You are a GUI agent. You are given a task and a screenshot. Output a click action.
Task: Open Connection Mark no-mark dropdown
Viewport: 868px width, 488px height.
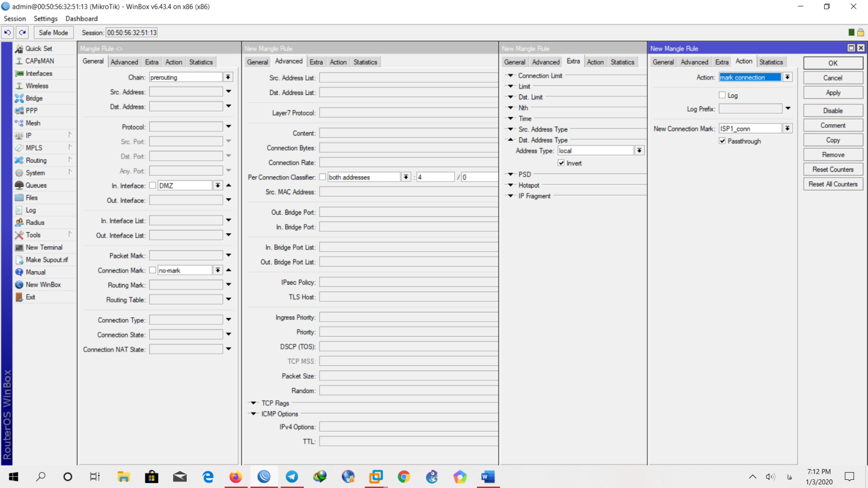pos(218,270)
